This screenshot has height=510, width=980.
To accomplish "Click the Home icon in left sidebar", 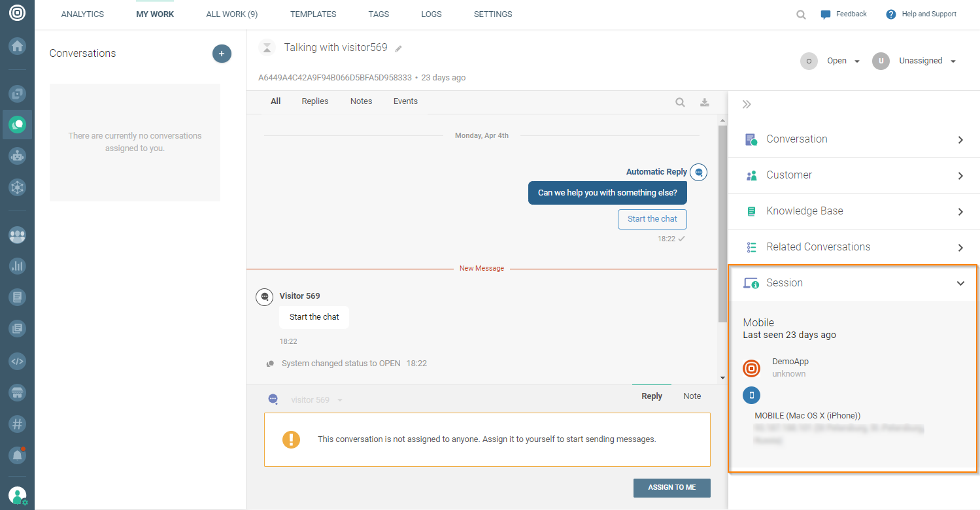I will coord(17,46).
